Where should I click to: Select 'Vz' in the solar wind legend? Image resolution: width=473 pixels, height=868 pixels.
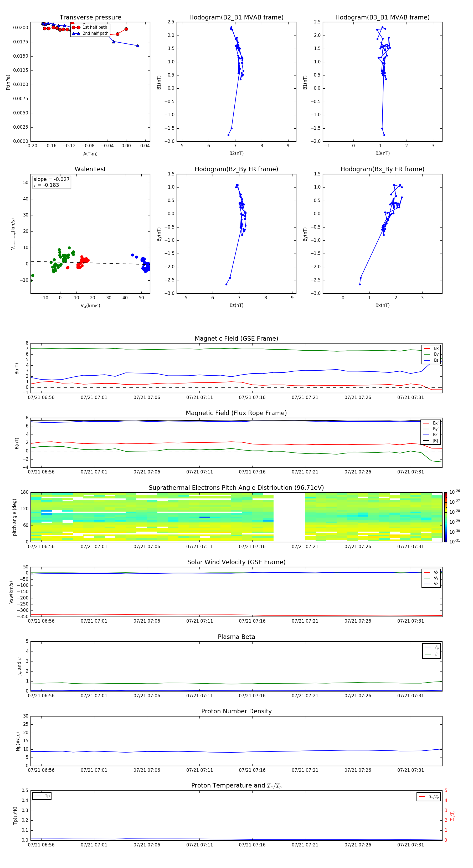431,584
